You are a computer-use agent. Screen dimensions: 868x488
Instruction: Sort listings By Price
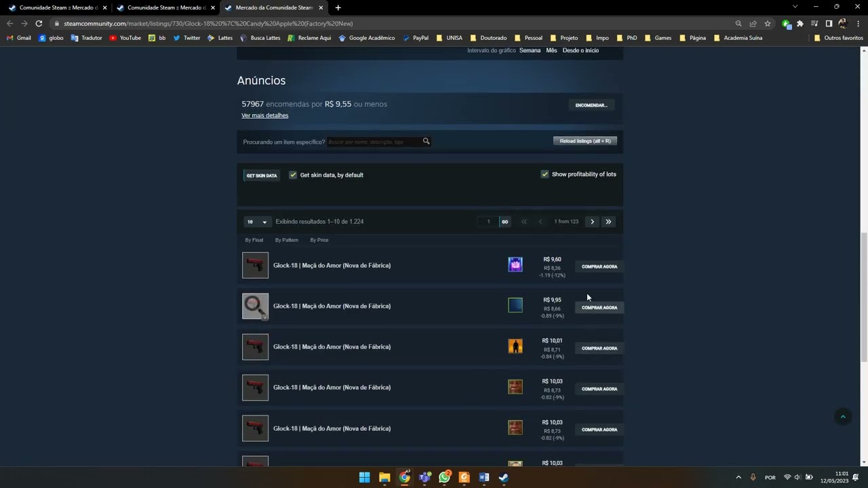[x=319, y=240]
